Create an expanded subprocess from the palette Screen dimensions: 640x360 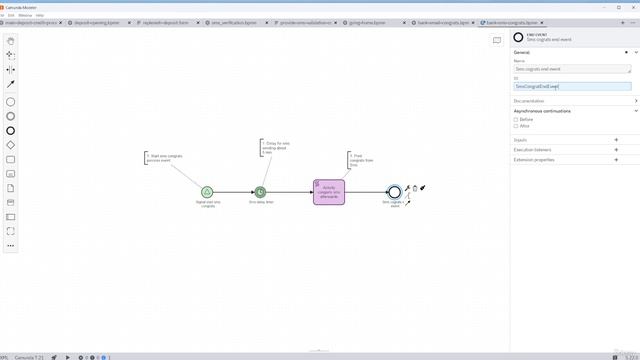tap(11, 174)
